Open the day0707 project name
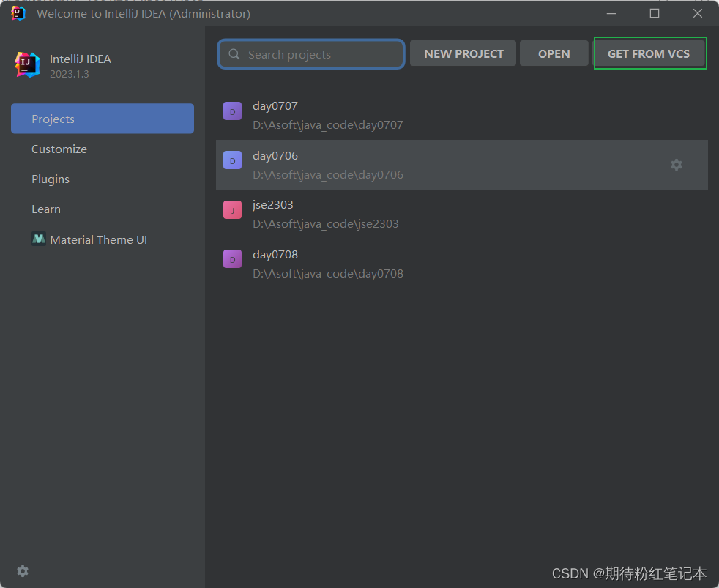 [275, 106]
